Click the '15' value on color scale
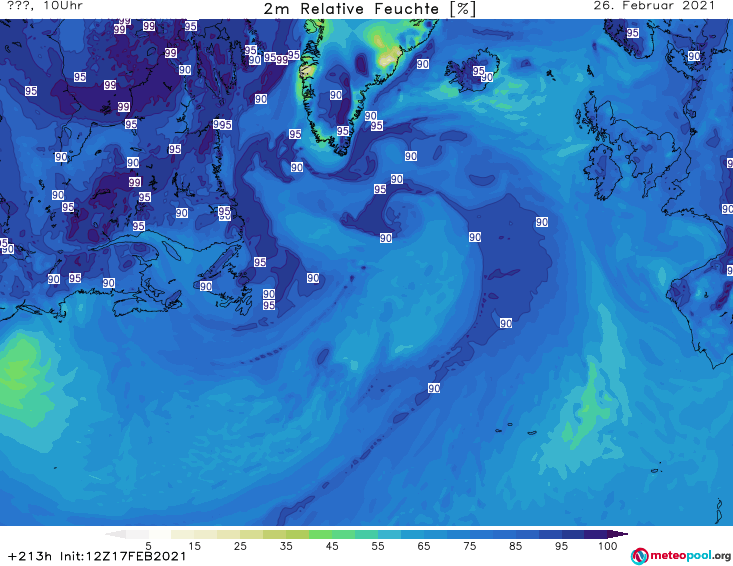The image size is (733, 566). click(x=194, y=546)
